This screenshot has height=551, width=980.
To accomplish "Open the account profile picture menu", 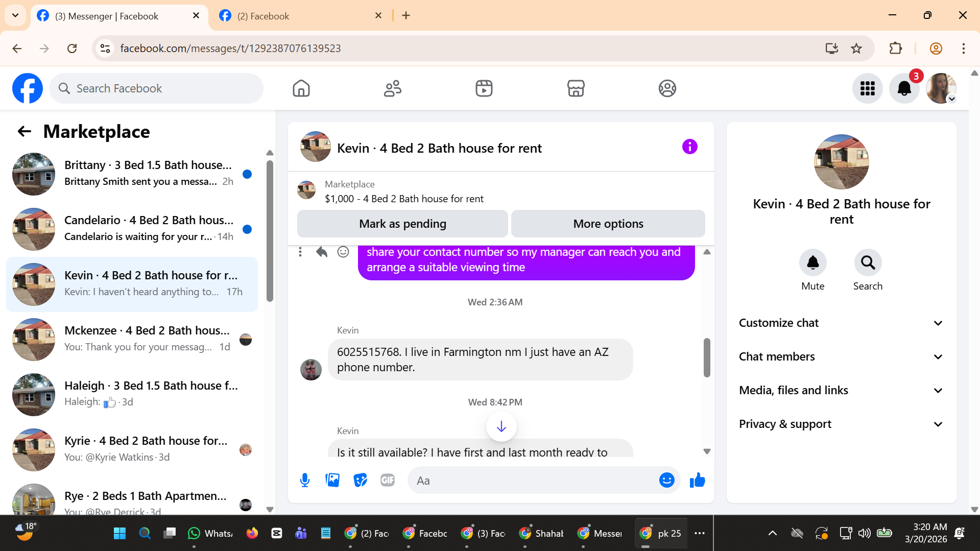I will tap(941, 88).
